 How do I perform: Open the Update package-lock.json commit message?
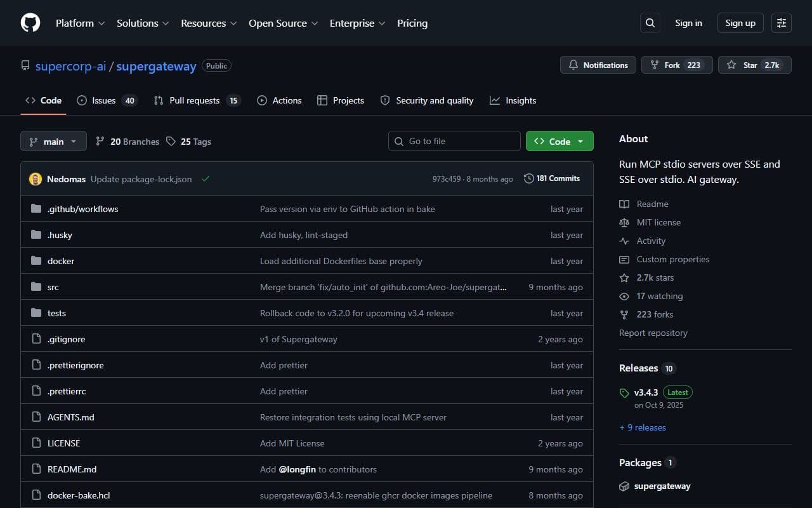point(141,179)
